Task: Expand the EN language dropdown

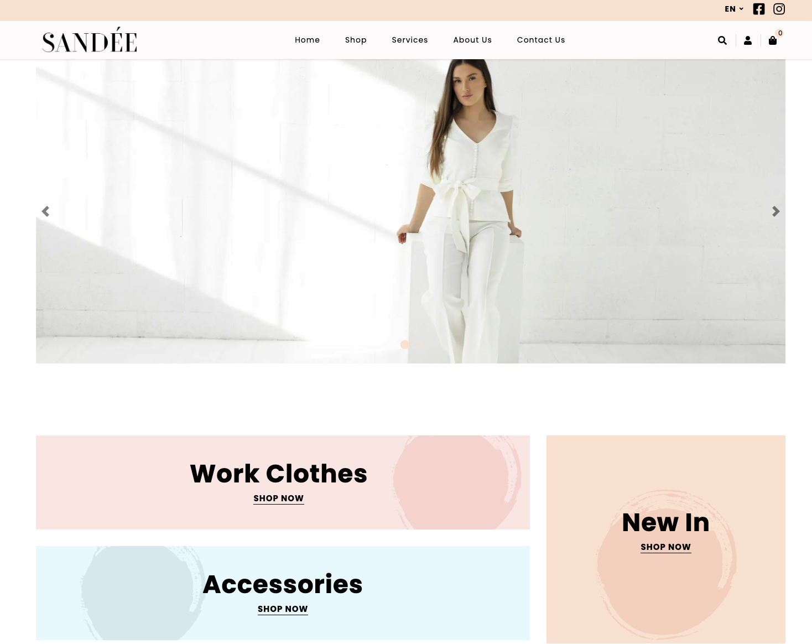Action: (x=734, y=9)
